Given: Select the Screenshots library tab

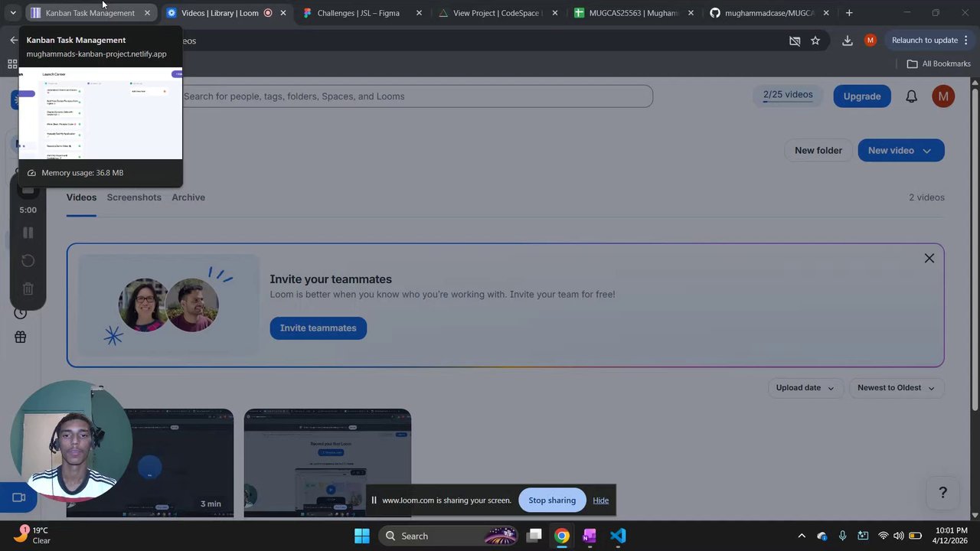Looking at the screenshot, I should [134, 197].
